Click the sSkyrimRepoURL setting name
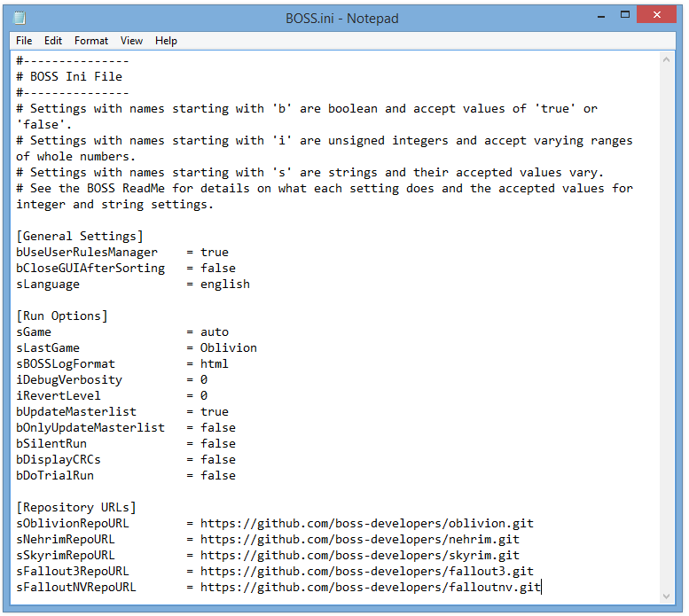Image resolution: width=689 pixels, height=616 pixels. (66, 556)
